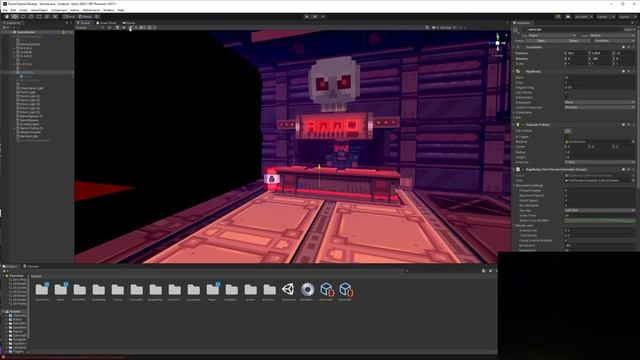Open the Layer dropdown in Inspector
This screenshot has height=360, width=640.
(612, 36)
